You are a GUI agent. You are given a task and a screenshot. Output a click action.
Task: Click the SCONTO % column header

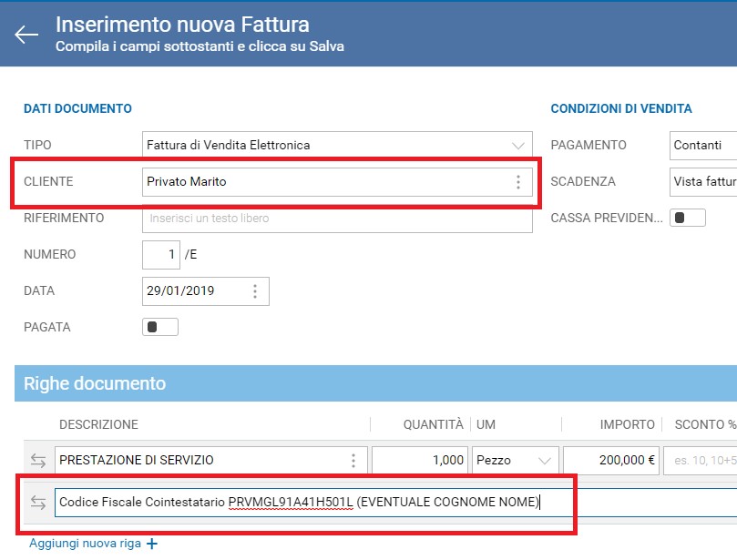tap(705, 424)
